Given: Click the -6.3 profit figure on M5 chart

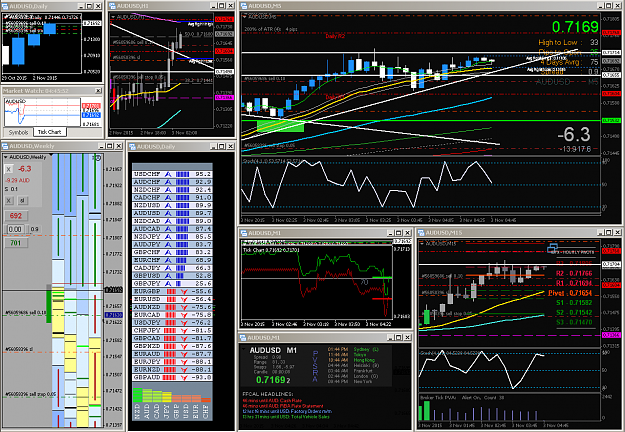Looking at the screenshot, I should tap(574, 134).
